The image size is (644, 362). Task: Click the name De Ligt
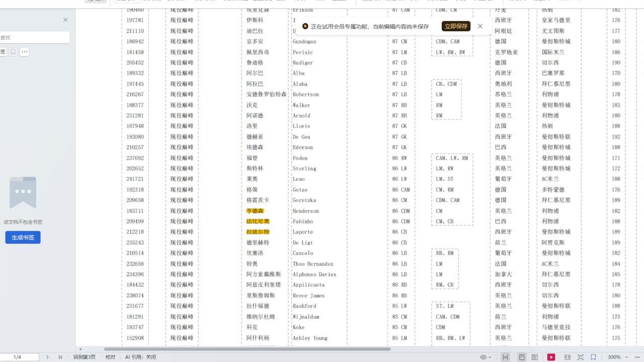(x=303, y=243)
